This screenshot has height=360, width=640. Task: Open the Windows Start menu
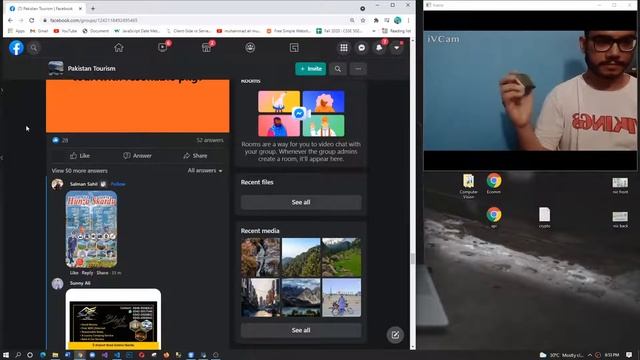tap(6, 355)
